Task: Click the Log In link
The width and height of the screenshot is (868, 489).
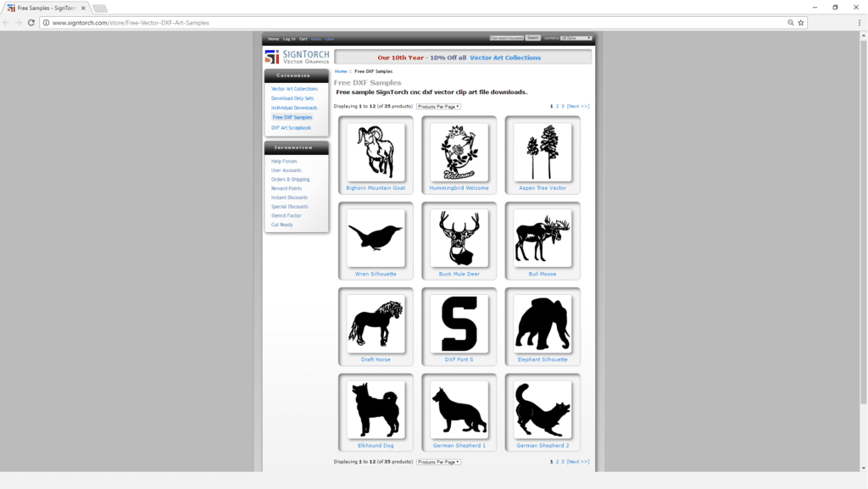Action: pyautogui.click(x=287, y=37)
